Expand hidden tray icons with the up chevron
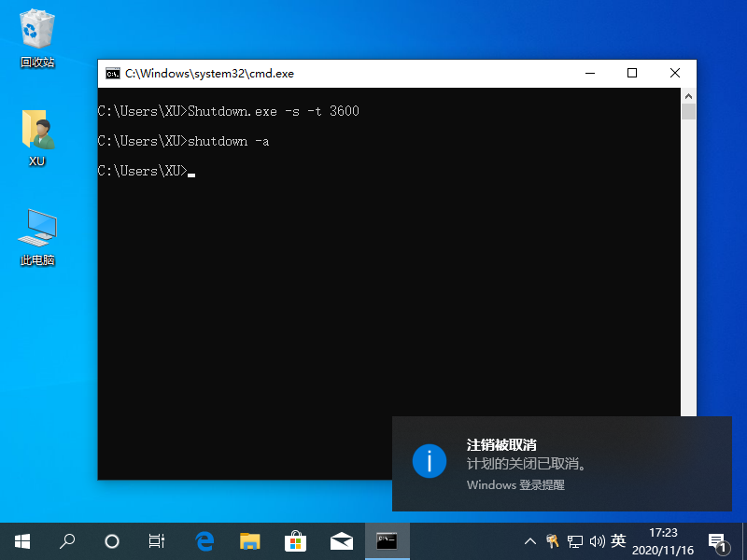This screenshot has width=747, height=560. click(x=529, y=541)
